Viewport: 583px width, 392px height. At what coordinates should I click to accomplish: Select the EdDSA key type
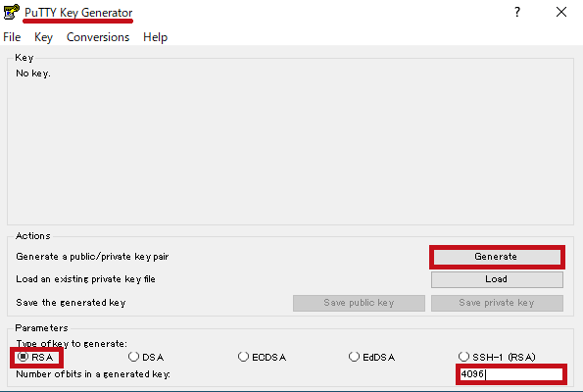tap(371, 357)
